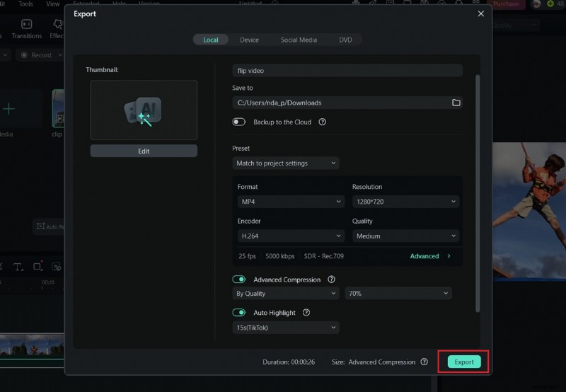
Task: Expand the Resolution dropdown showing 1280*720
Action: [x=405, y=202]
